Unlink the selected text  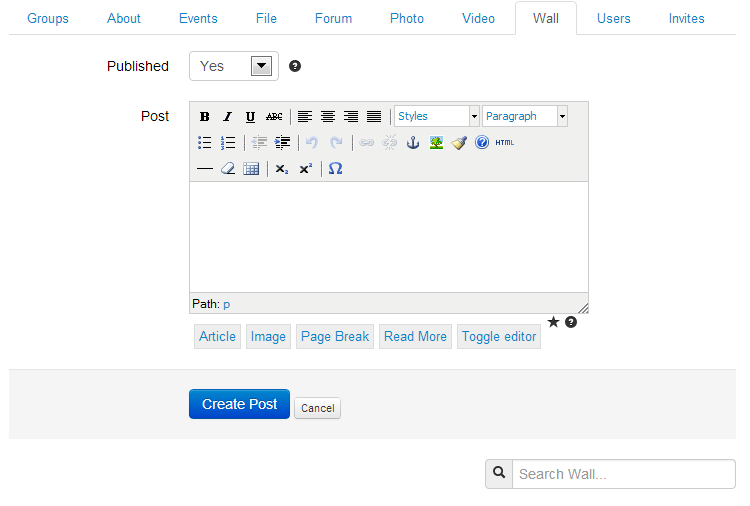389,143
